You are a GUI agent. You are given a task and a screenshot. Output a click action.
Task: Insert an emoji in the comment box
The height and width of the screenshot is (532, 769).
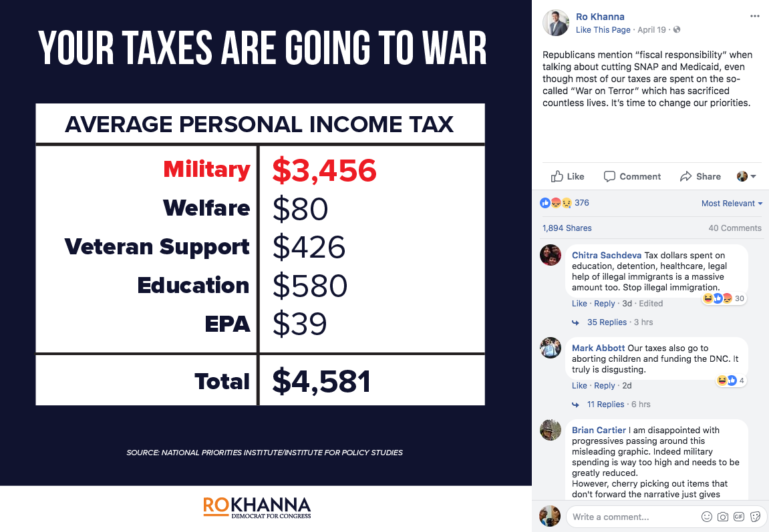pos(706,517)
